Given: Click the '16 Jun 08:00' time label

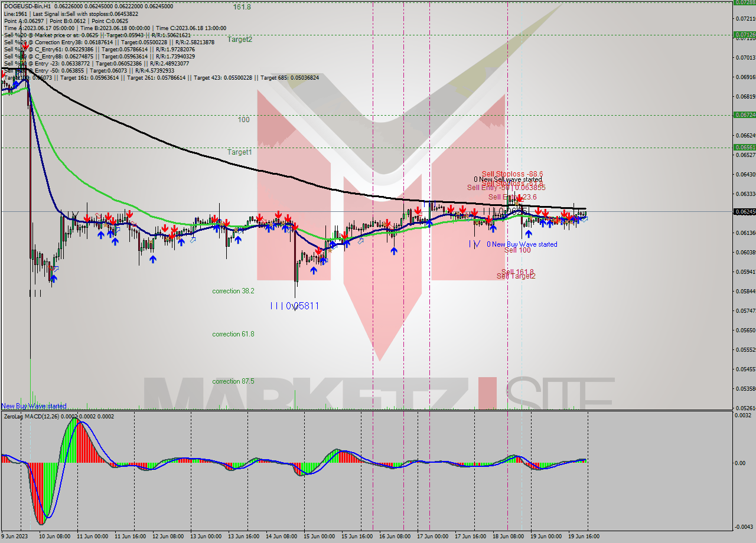Looking at the screenshot, I should (395, 537).
